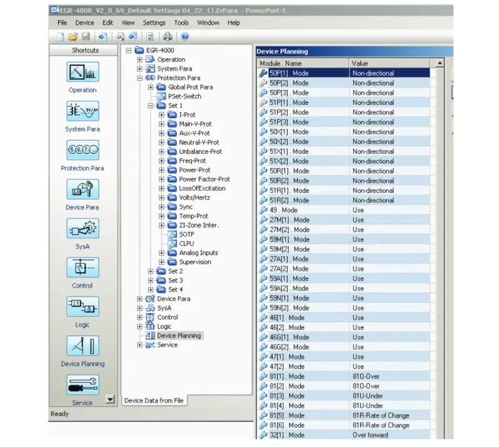Select the Analog Inputs folder
Image resolution: width=499 pixels, height=448 pixels.
click(x=199, y=253)
